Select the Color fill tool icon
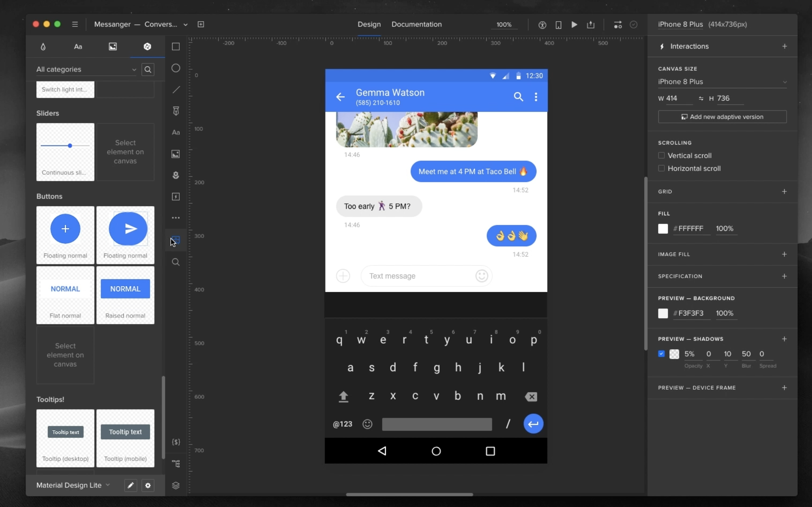This screenshot has height=507, width=812. point(43,47)
